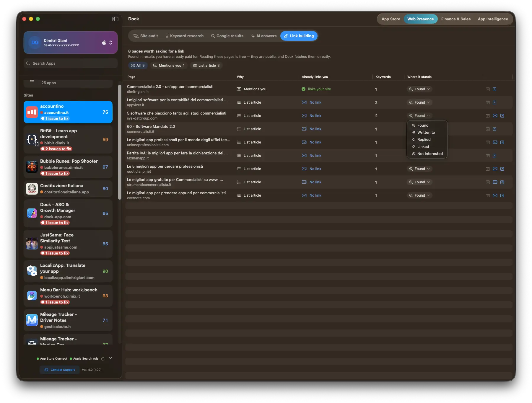Click links your site on the Commercialista 2.0 row

point(319,89)
